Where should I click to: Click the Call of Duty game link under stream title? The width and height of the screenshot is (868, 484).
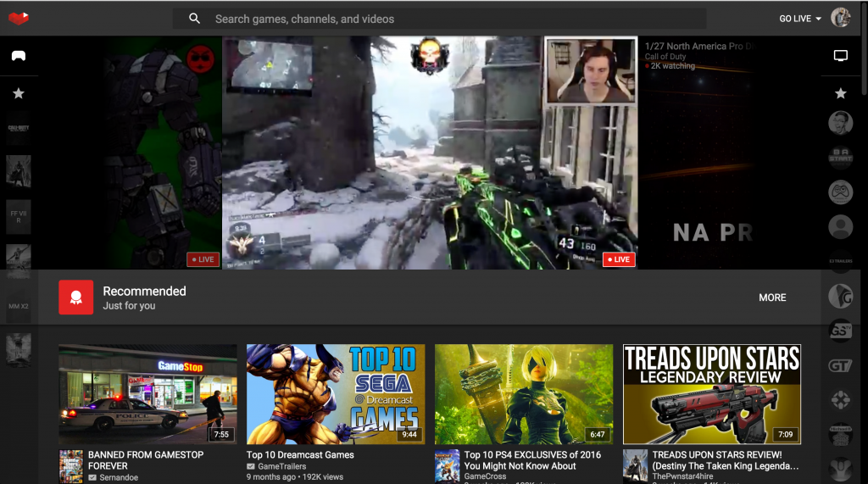point(665,57)
